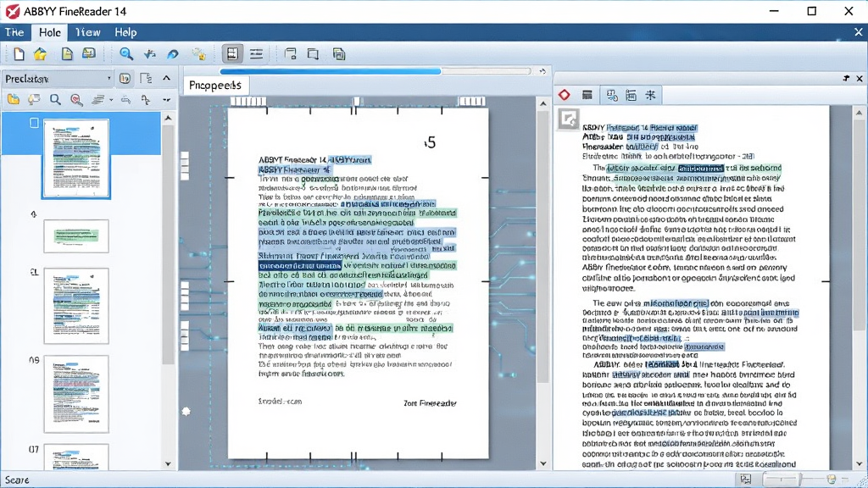Click the up arrow of image pane scrollbar
Image resolution: width=868 pixels, height=488 pixels.
[543, 103]
